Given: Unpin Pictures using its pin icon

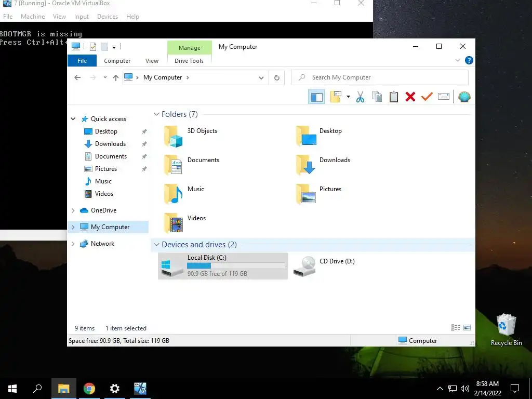Looking at the screenshot, I should click(x=144, y=169).
